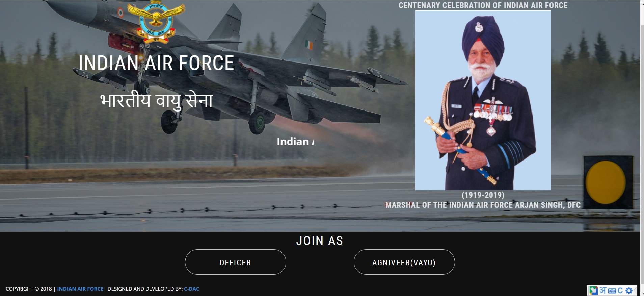This screenshot has height=296, width=644.
Task: Click the भारतीय वायु सेना Hindi title
Action: coord(156,101)
